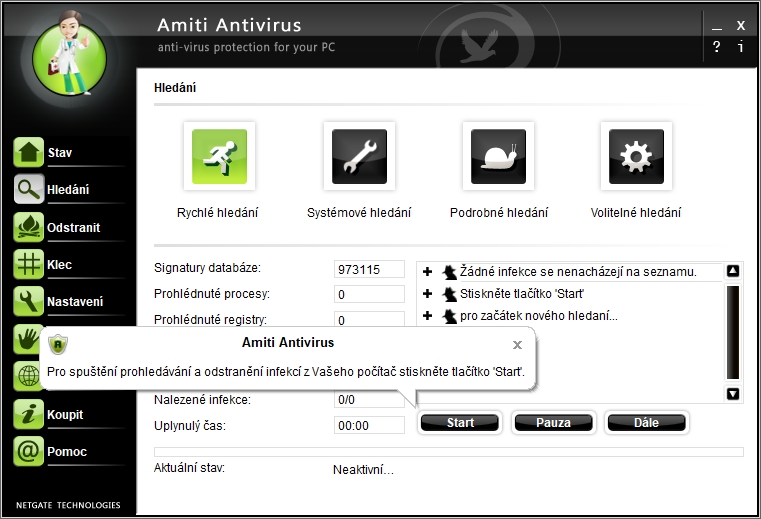This screenshot has width=761, height=519.
Task: Click the Dále button
Action: [x=646, y=422]
